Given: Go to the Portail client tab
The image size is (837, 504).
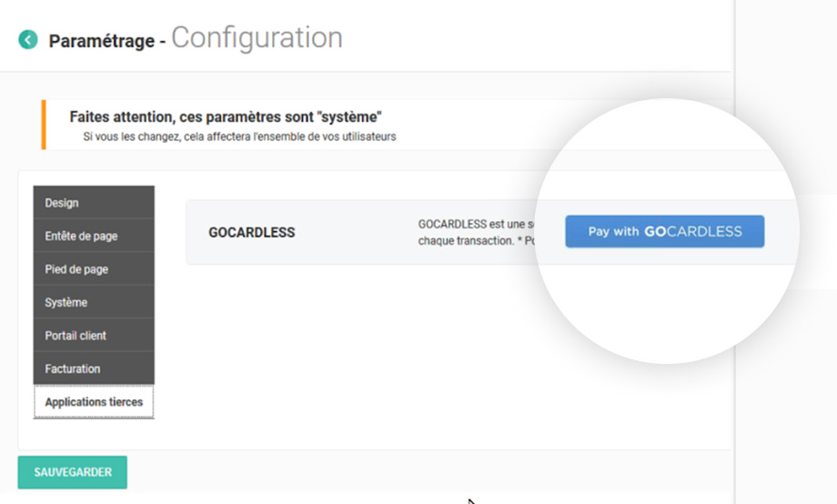Looking at the screenshot, I should pyautogui.click(x=94, y=336).
